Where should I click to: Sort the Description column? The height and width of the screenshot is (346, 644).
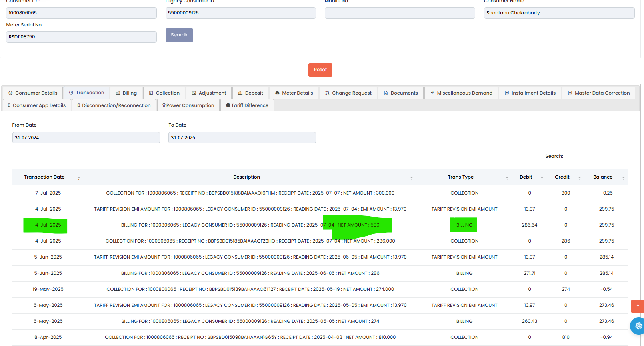tap(412, 178)
